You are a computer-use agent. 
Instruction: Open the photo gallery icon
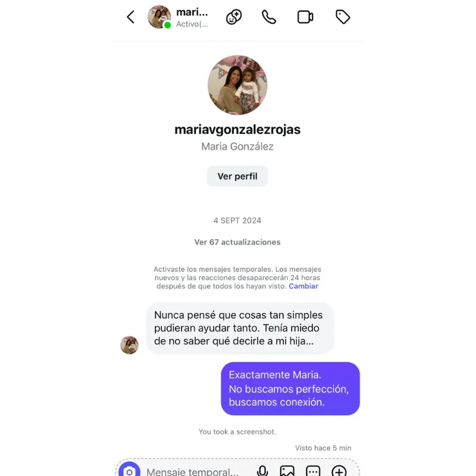pyautogui.click(x=287, y=471)
